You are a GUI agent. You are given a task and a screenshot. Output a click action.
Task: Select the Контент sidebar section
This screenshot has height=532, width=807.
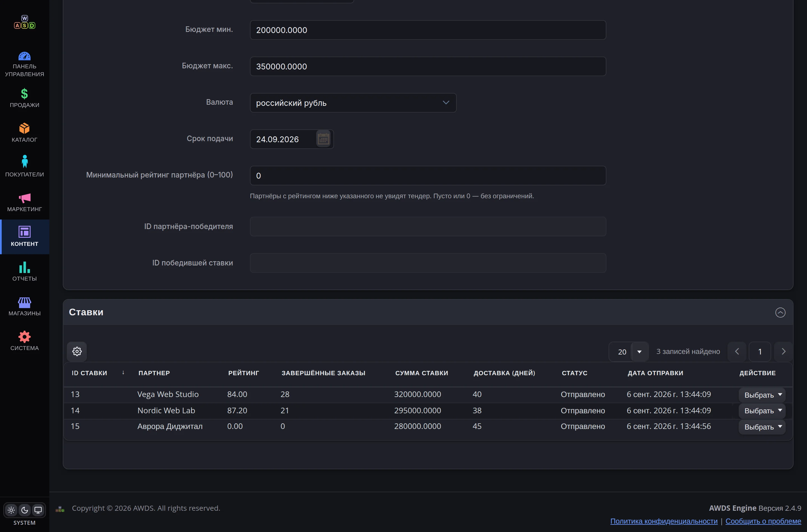(x=24, y=237)
